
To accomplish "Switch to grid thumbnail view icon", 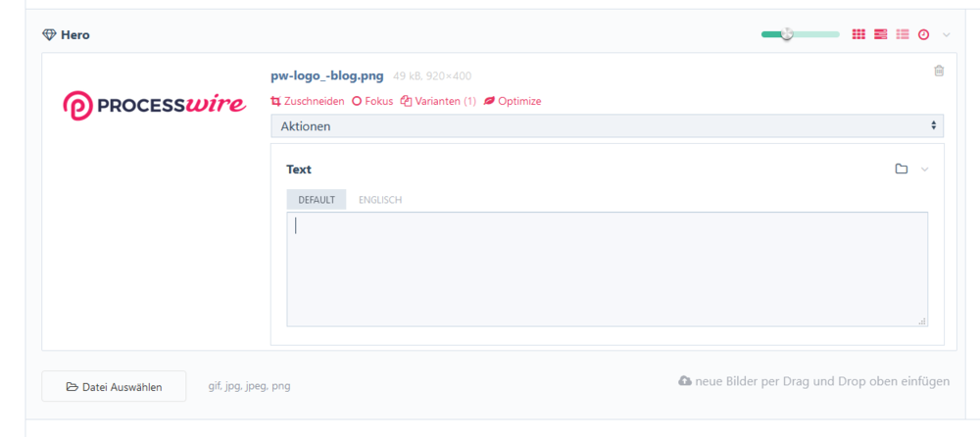I will click(858, 34).
